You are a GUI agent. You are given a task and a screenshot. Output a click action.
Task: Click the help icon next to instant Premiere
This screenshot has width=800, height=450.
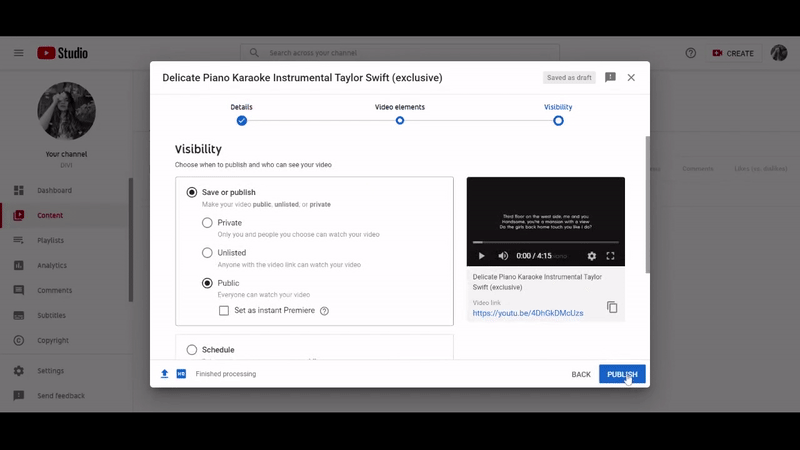324,311
